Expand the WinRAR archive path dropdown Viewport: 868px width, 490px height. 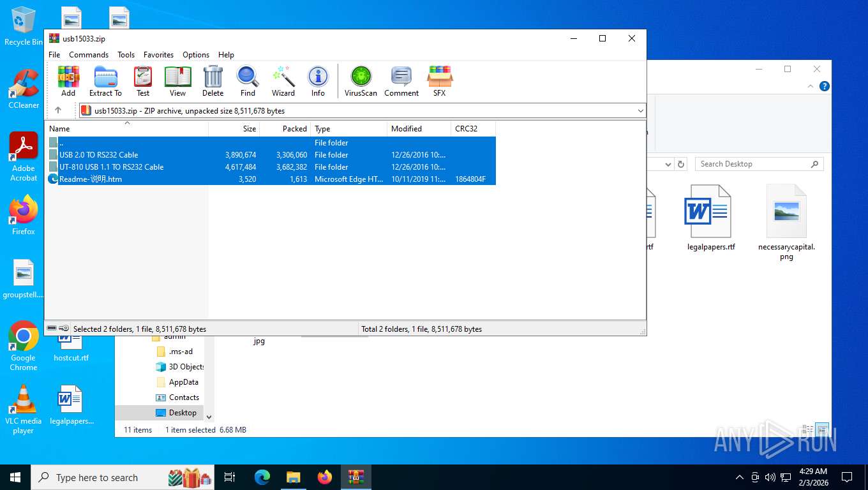point(640,110)
